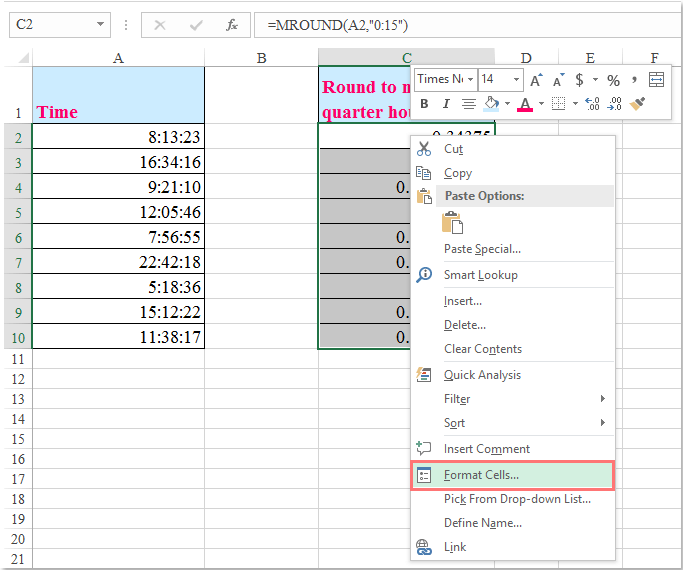Cancel formula entry with X icon
The height and width of the screenshot is (570, 683).
(x=160, y=25)
